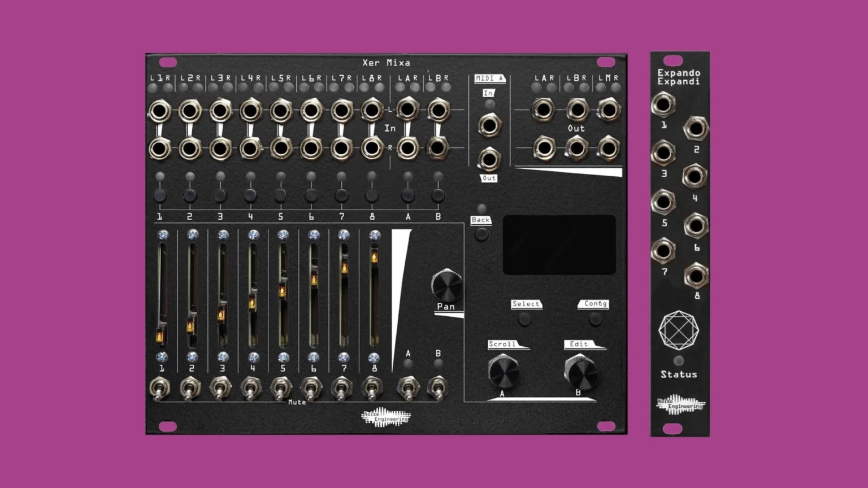The width and height of the screenshot is (868, 488).
Task: Toggle the channel 3 mute switch
Action: pyautogui.click(x=220, y=389)
